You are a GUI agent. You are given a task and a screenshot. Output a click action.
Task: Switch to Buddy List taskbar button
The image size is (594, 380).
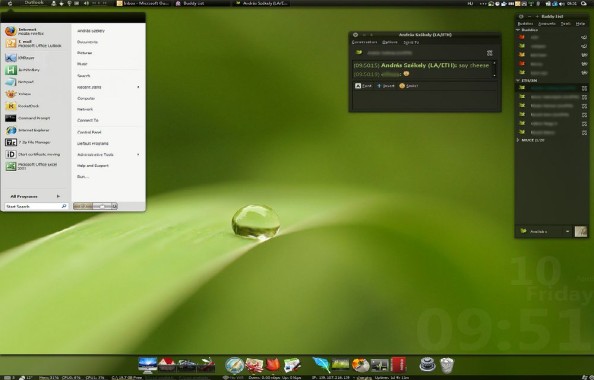pyautogui.click(x=190, y=3)
